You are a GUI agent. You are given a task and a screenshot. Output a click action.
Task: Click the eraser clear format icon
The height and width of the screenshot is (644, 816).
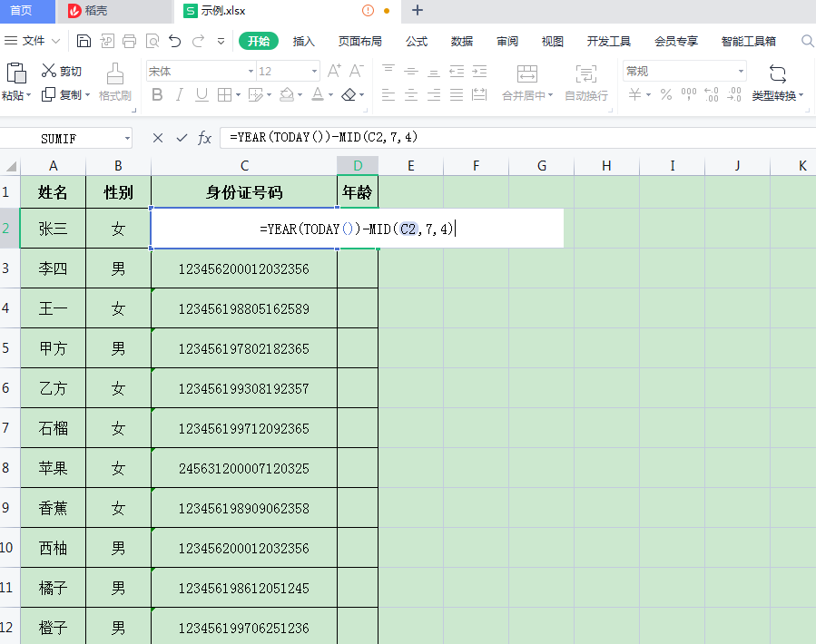pyautogui.click(x=349, y=94)
